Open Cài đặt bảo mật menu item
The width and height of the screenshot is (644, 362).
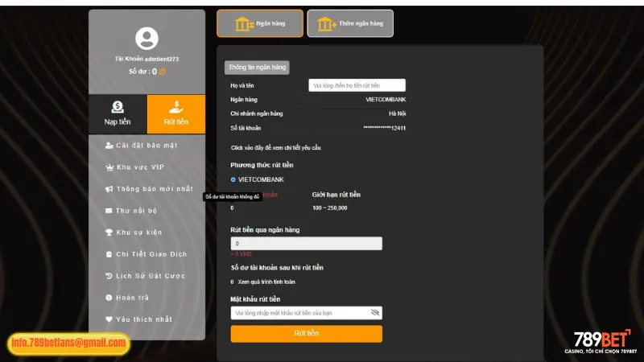click(142, 146)
